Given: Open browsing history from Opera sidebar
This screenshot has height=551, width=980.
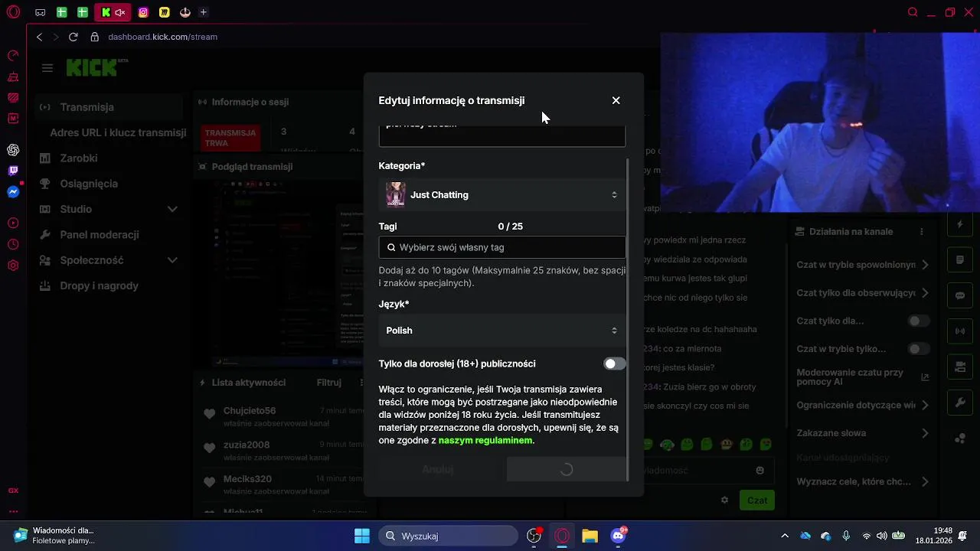Looking at the screenshot, I should pyautogui.click(x=13, y=244).
